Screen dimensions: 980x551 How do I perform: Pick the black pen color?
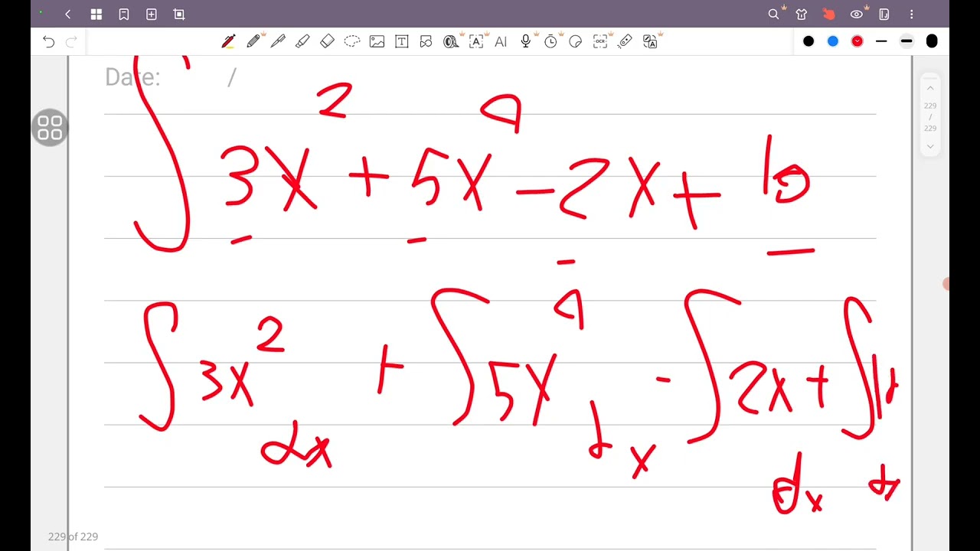808,41
